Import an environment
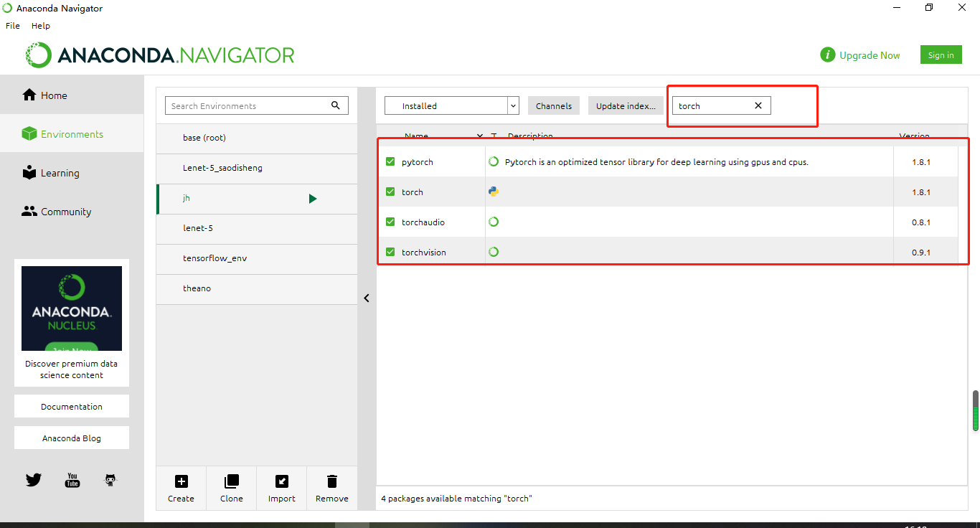This screenshot has width=980, height=528. [281, 489]
